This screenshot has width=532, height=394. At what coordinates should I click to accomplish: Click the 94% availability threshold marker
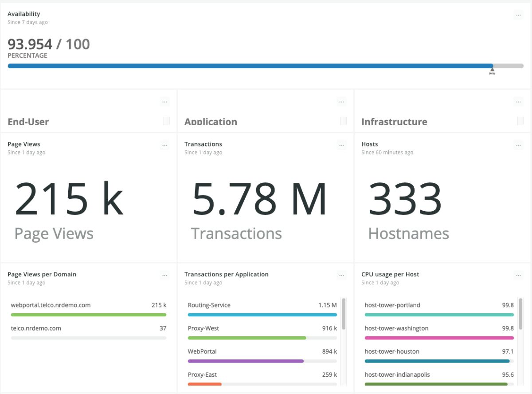pos(492,70)
